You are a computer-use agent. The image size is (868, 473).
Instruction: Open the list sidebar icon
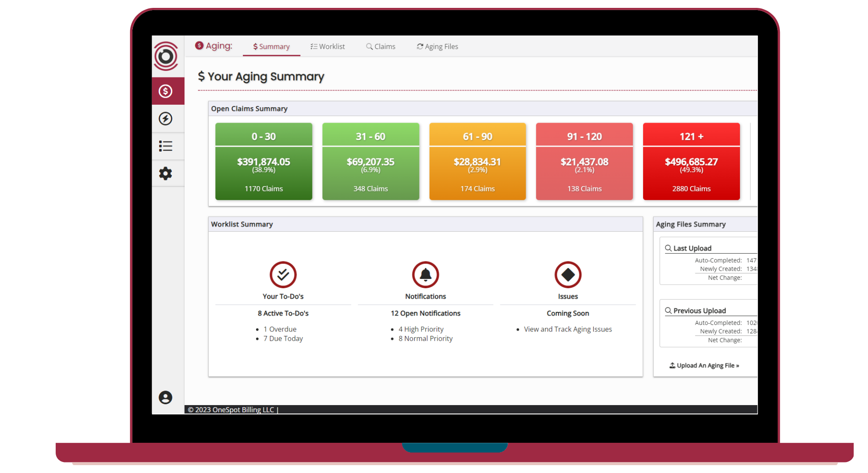coord(166,146)
